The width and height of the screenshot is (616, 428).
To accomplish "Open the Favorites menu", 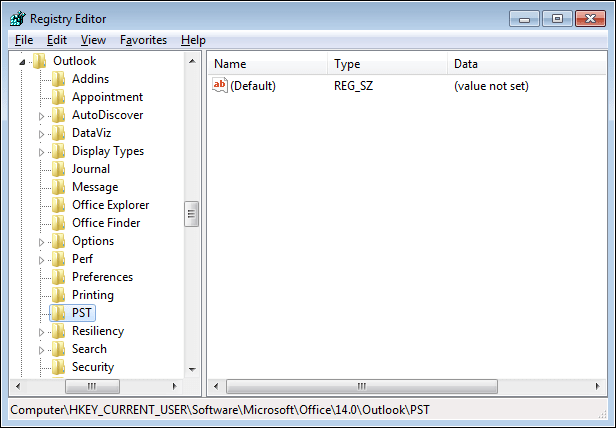I will coord(143,40).
